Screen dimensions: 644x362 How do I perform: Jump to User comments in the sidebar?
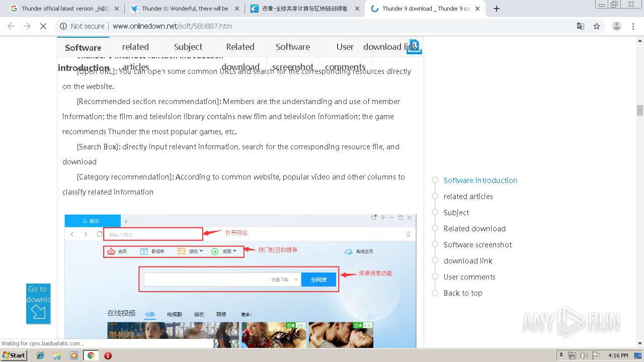(469, 277)
